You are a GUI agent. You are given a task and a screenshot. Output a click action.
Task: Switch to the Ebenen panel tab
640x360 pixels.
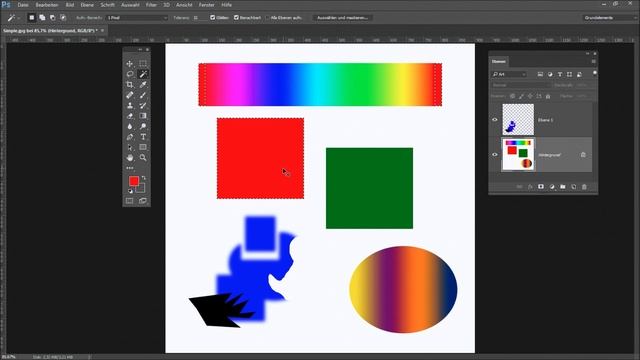point(498,62)
